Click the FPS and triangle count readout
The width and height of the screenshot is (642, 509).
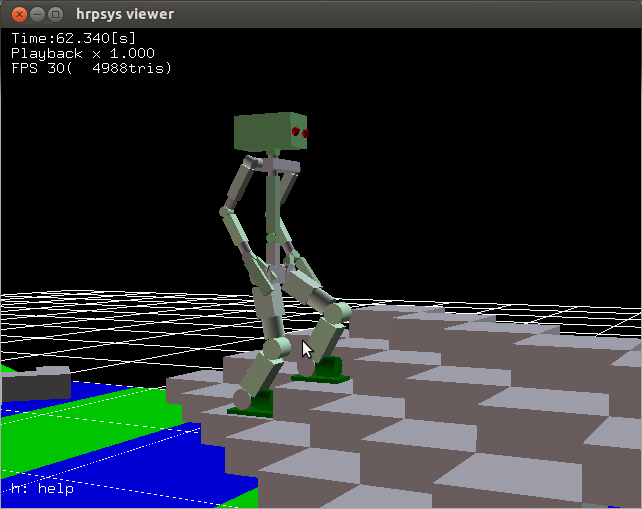pyautogui.click(x=91, y=68)
